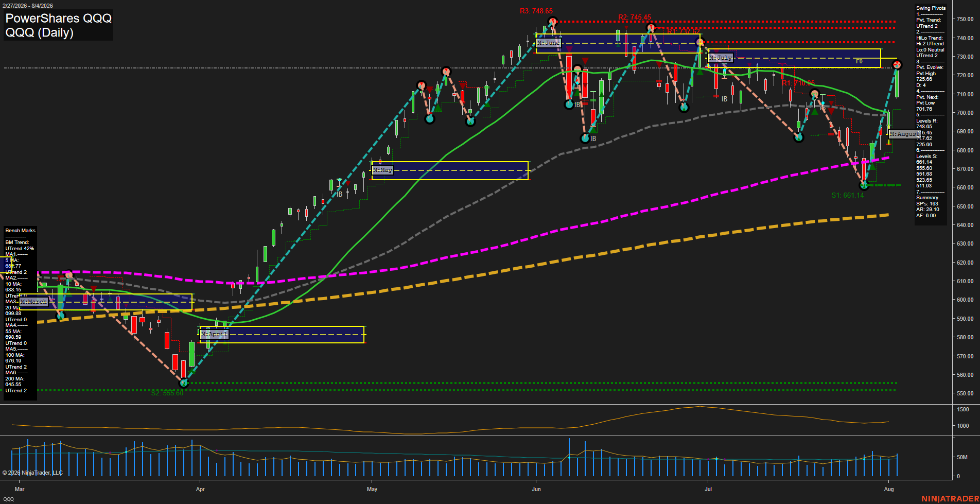The height and width of the screenshot is (504, 980).
Task: Click the 55 MA: value 698.59
Action: [x=13, y=337]
